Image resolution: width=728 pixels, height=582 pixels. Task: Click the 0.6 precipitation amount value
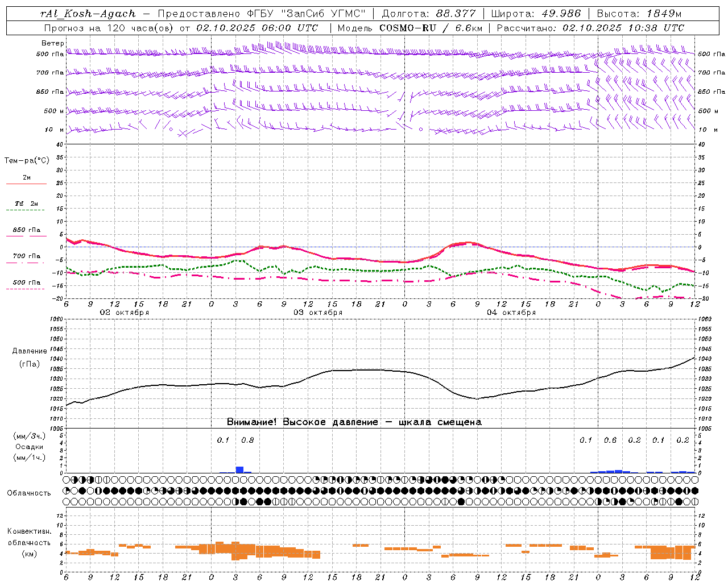pyautogui.click(x=610, y=440)
